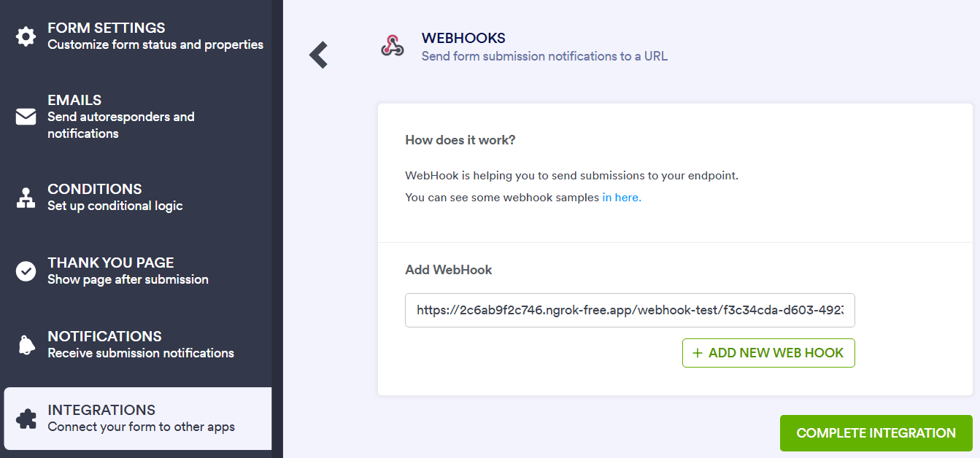Switch to the Conditions section title
The image size is (980, 458).
click(95, 189)
